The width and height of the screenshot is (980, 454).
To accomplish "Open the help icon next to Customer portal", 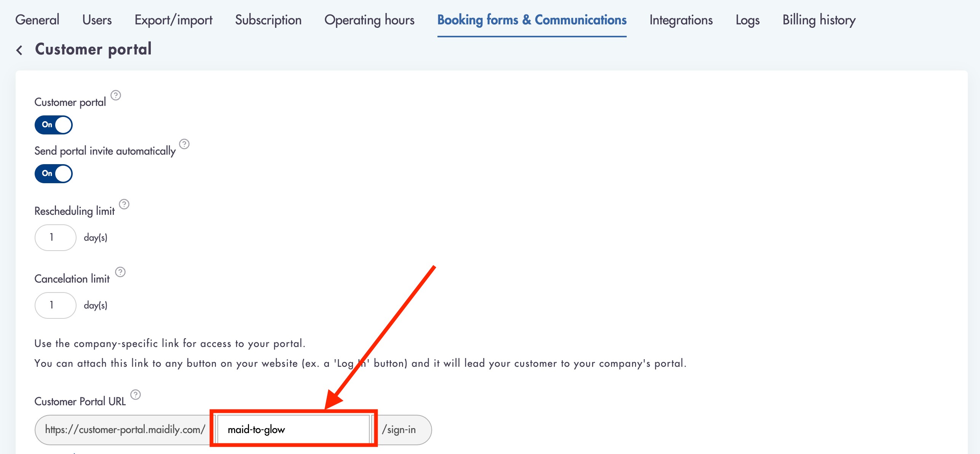I will [x=116, y=95].
